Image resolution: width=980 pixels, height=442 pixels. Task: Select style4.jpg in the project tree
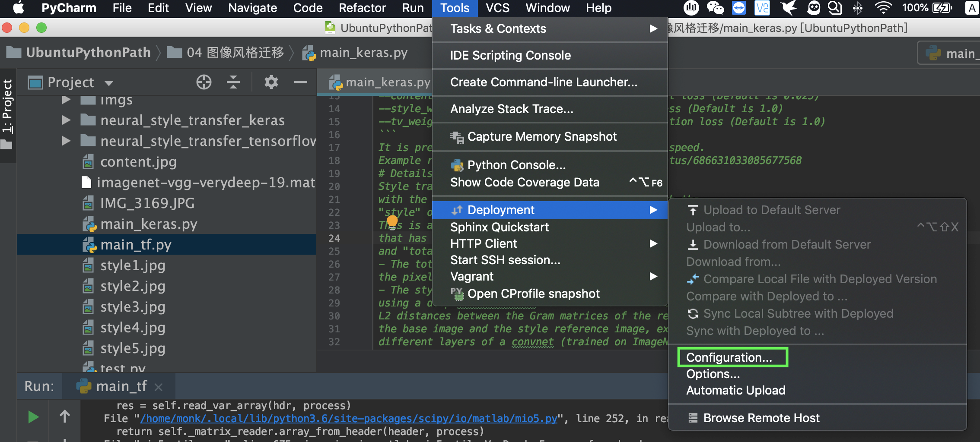[133, 328]
